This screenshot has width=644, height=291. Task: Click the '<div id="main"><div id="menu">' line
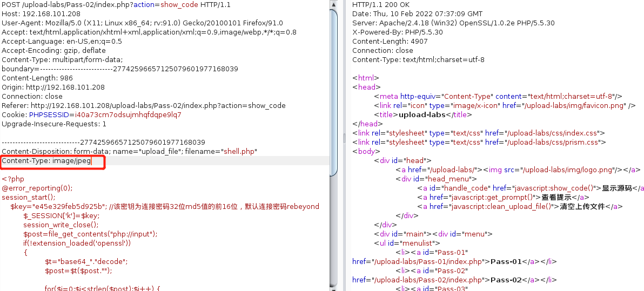433,234
